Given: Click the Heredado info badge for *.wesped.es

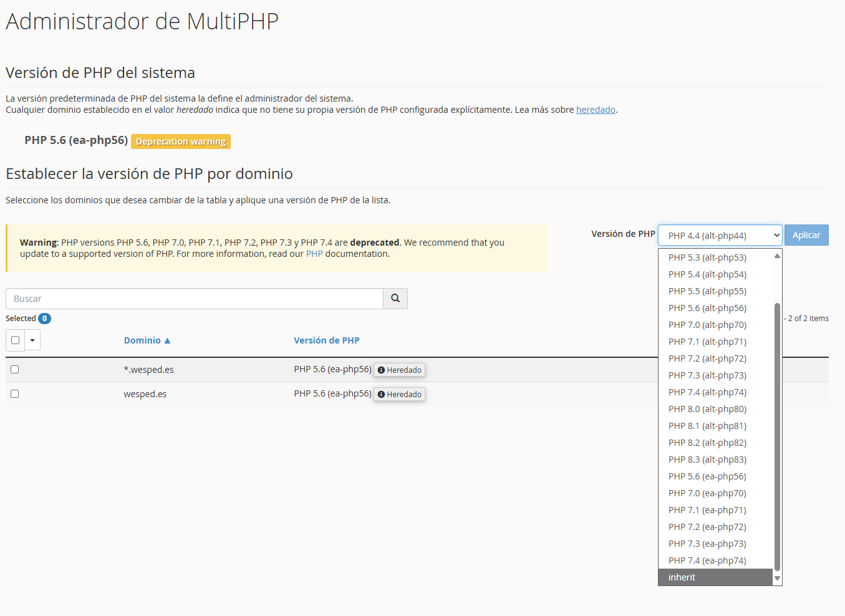Looking at the screenshot, I should 400,370.
